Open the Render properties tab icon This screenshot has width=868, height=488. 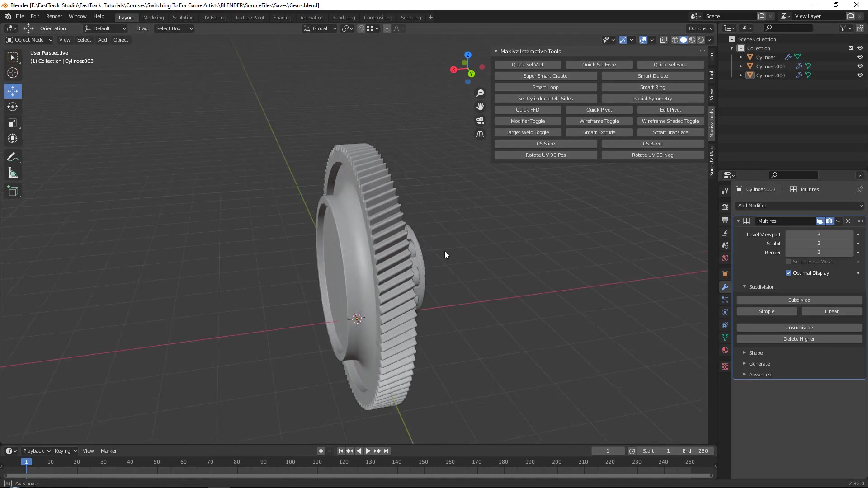(x=725, y=207)
